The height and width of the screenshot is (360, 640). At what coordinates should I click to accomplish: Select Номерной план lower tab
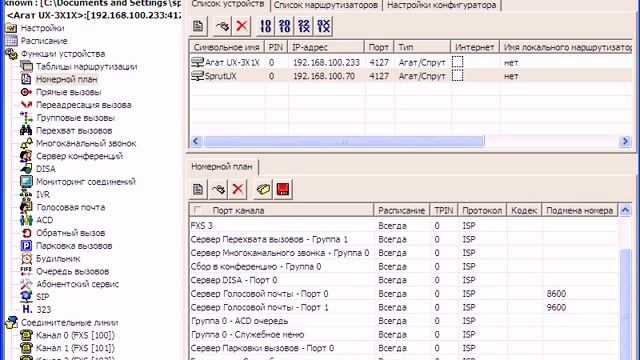[x=222, y=167]
